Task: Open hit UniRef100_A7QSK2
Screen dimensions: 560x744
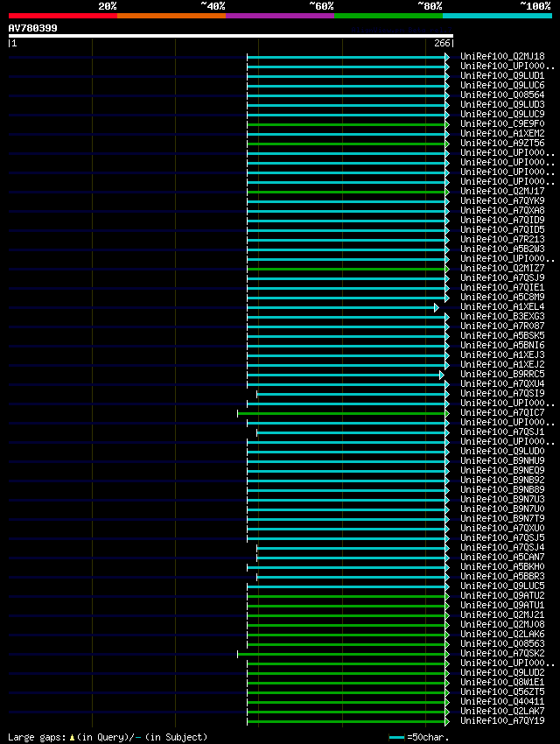Action: [502, 653]
